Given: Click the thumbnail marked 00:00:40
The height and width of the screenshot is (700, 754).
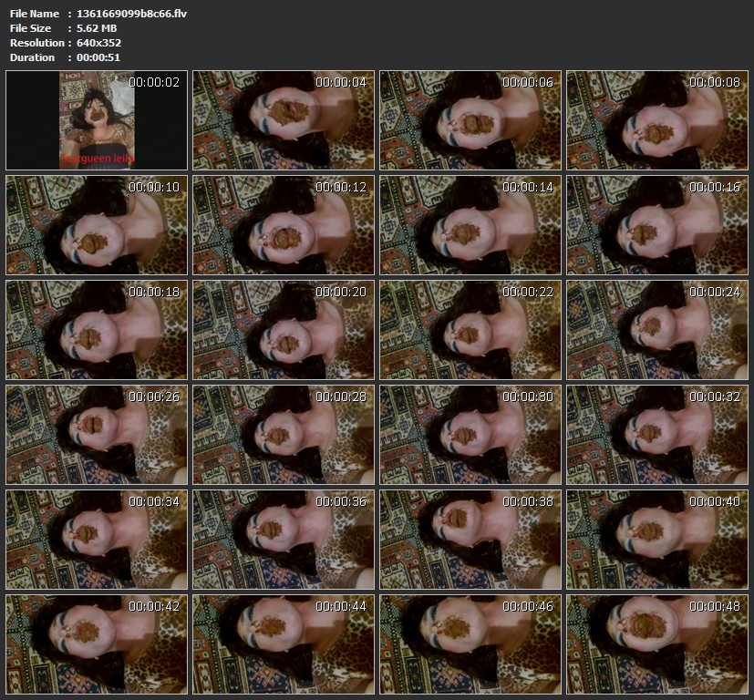Looking at the screenshot, I should [656, 540].
